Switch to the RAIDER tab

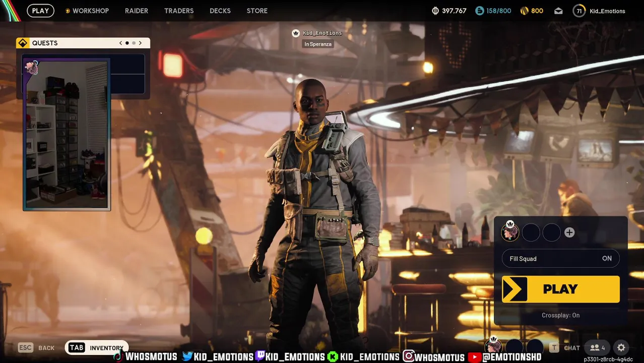pos(137,11)
